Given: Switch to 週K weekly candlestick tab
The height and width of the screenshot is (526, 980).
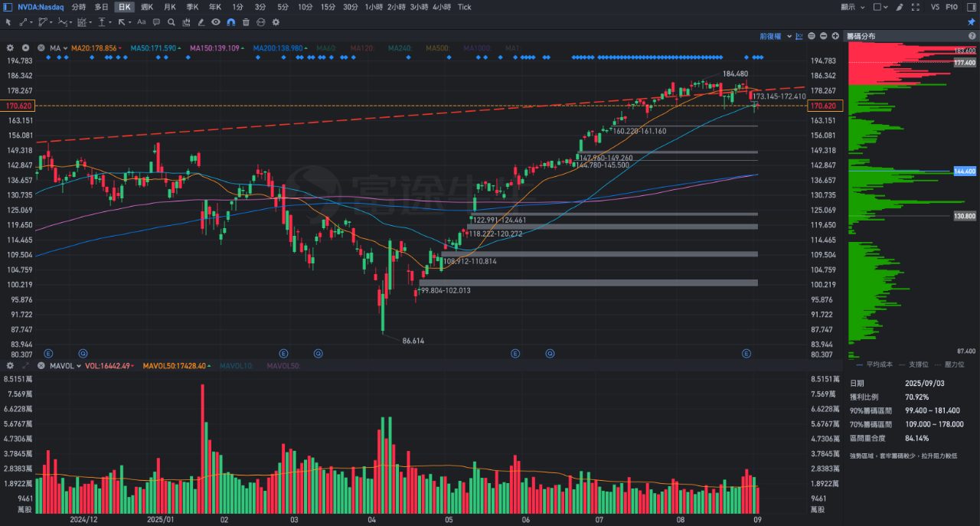Looking at the screenshot, I should pos(147,7).
